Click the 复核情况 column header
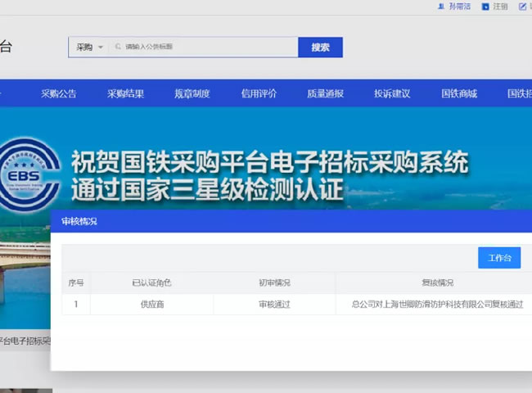532x393 pixels. point(437,282)
